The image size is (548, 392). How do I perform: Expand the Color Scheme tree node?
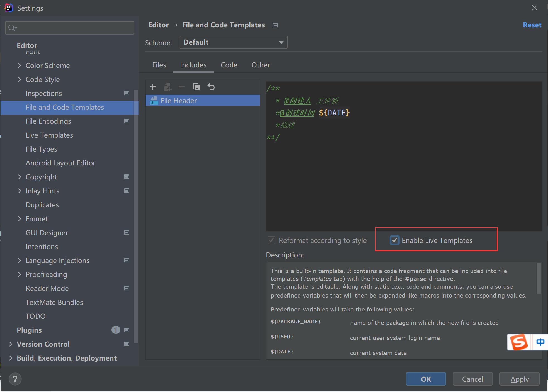[20, 65]
